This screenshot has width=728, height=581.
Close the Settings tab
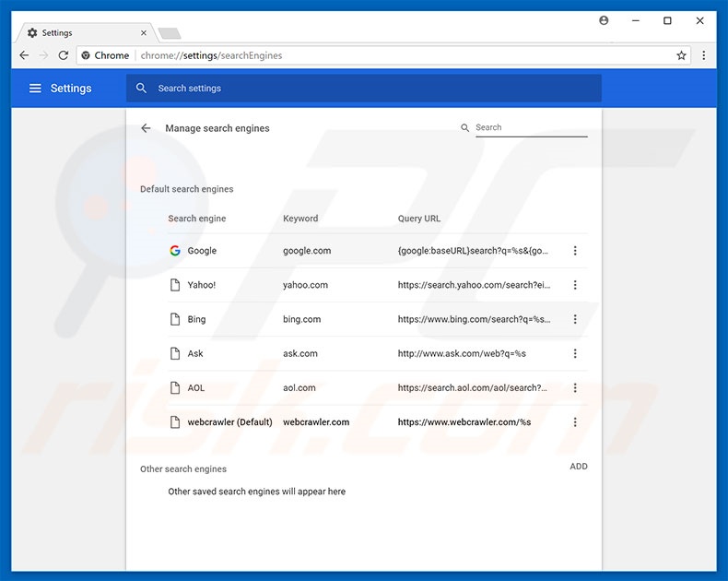click(x=144, y=33)
